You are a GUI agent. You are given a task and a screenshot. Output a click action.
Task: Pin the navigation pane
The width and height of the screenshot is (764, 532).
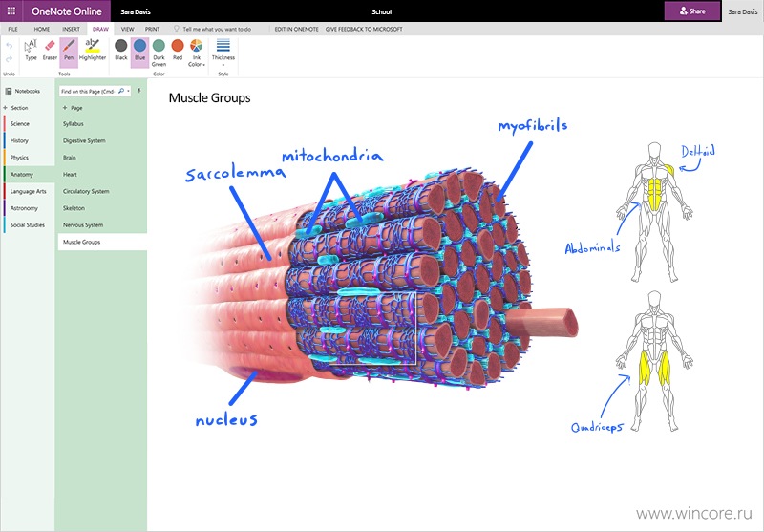(x=138, y=91)
